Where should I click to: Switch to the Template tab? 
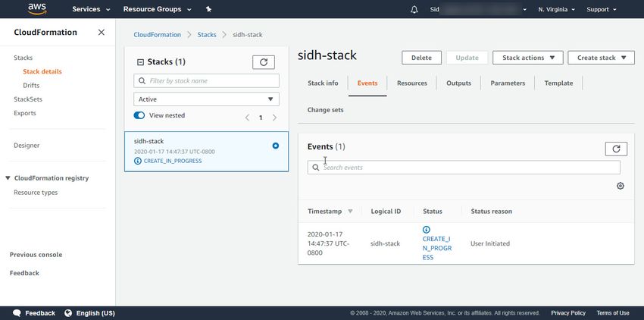pyautogui.click(x=558, y=83)
